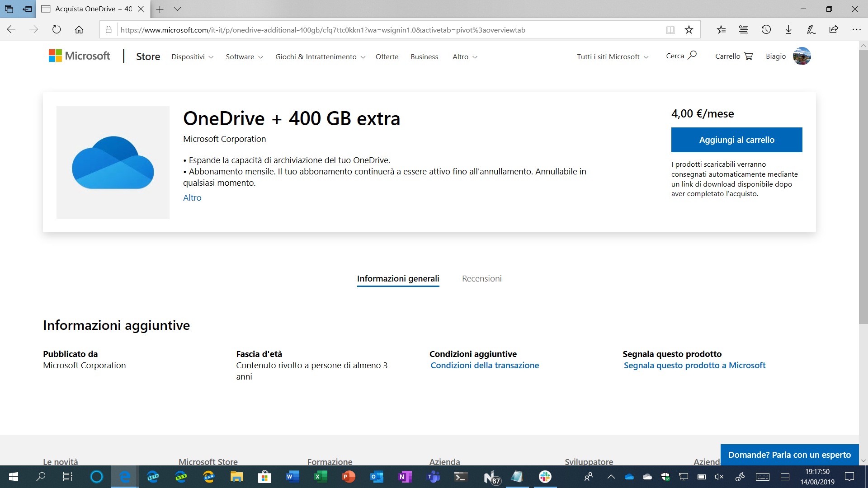
Task: Add page to favorites with star icon
Action: coord(689,30)
